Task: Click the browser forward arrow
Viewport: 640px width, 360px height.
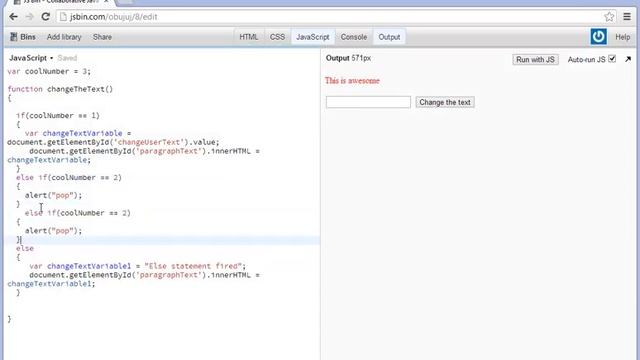Action: 29,17
